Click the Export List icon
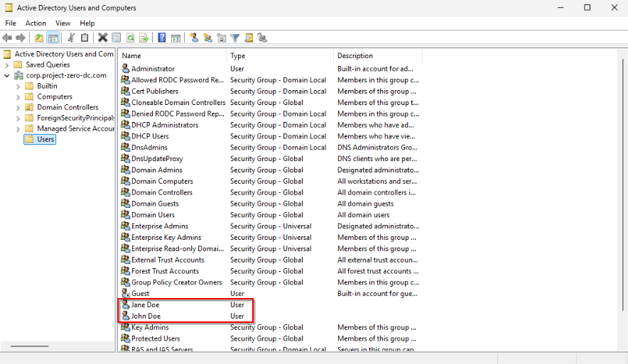This screenshot has height=364, width=628. click(144, 38)
